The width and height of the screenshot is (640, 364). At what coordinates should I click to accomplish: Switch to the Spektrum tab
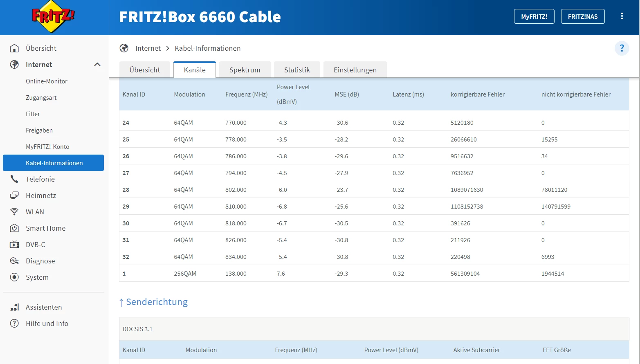click(x=245, y=70)
